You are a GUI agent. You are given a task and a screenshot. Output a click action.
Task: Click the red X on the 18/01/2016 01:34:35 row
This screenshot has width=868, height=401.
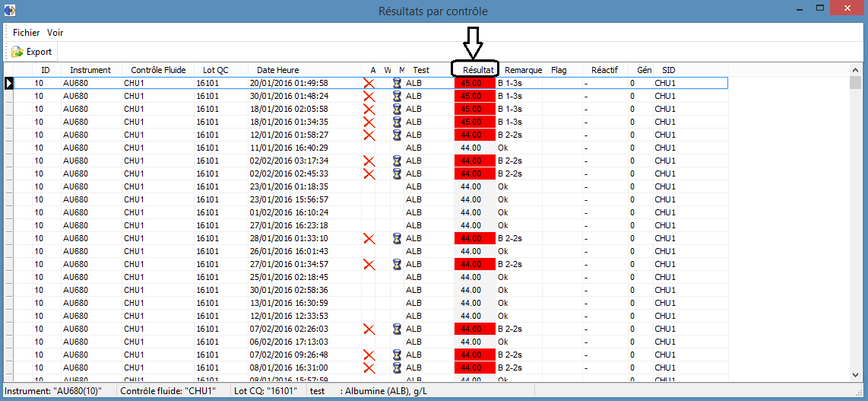click(369, 122)
